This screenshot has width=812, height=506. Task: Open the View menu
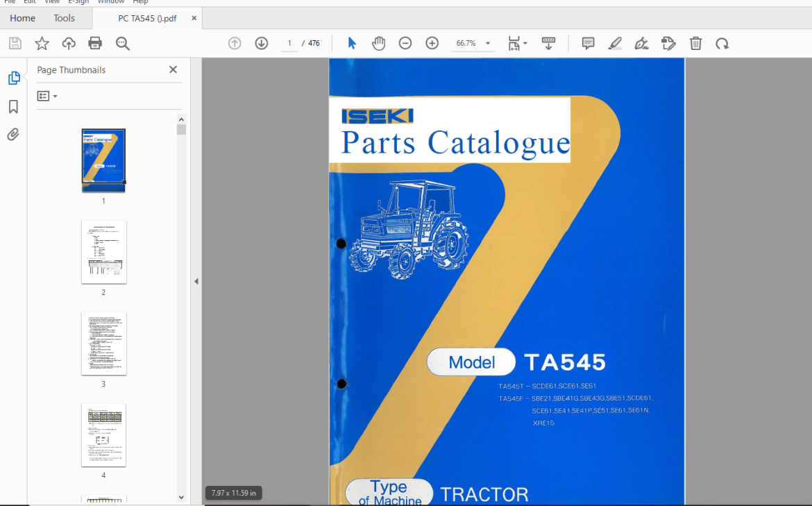tap(52, 2)
